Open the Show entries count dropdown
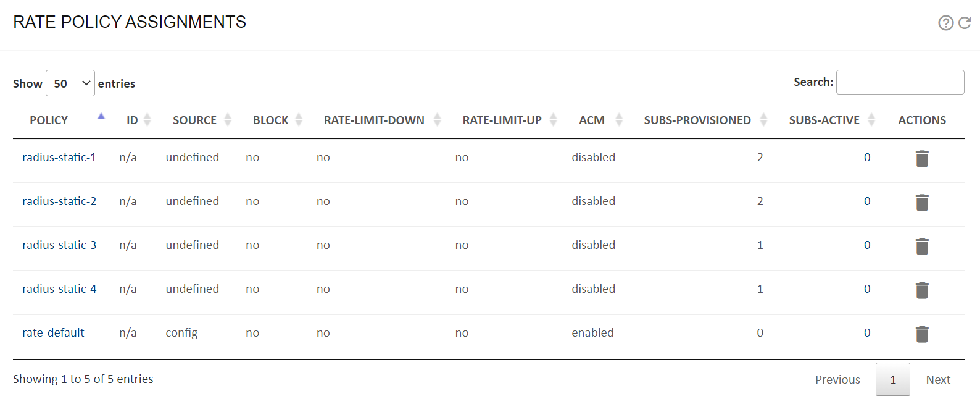The height and width of the screenshot is (404, 980). click(x=70, y=83)
